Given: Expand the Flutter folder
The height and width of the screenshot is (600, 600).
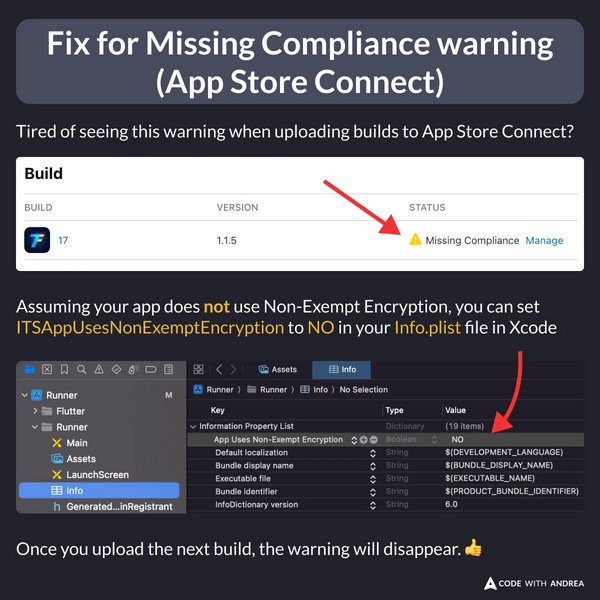Looking at the screenshot, I should 35,411.
